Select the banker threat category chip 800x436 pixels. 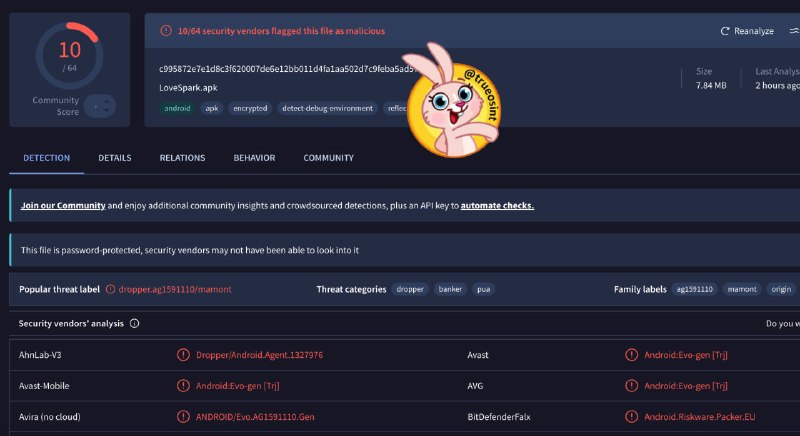pos(450,289)
